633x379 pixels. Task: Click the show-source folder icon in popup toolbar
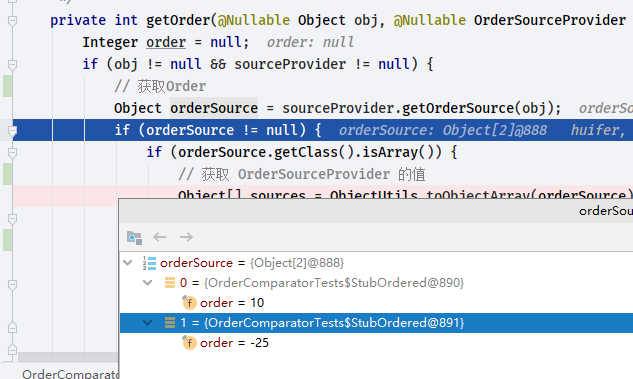tap(134, 237)
